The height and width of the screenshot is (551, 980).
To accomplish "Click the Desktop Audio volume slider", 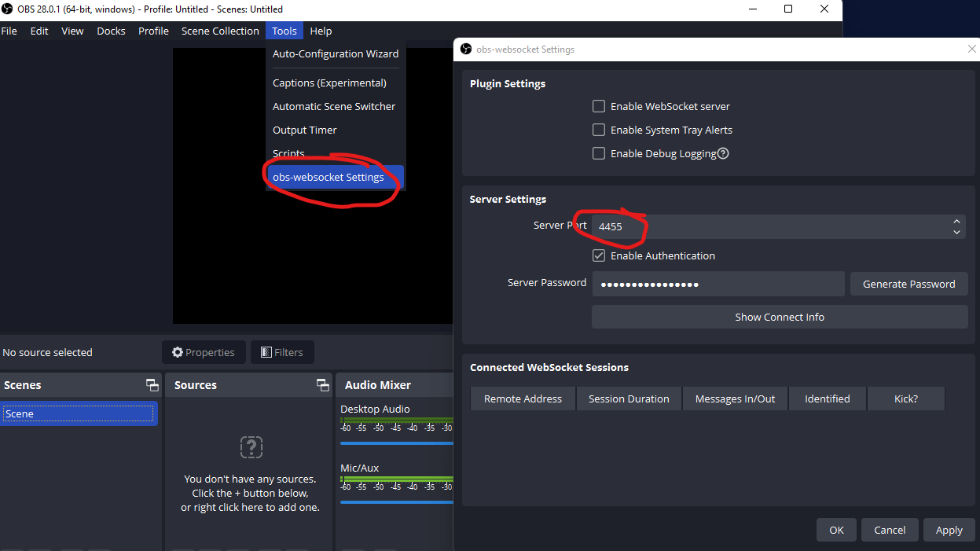I will (397, 443).
